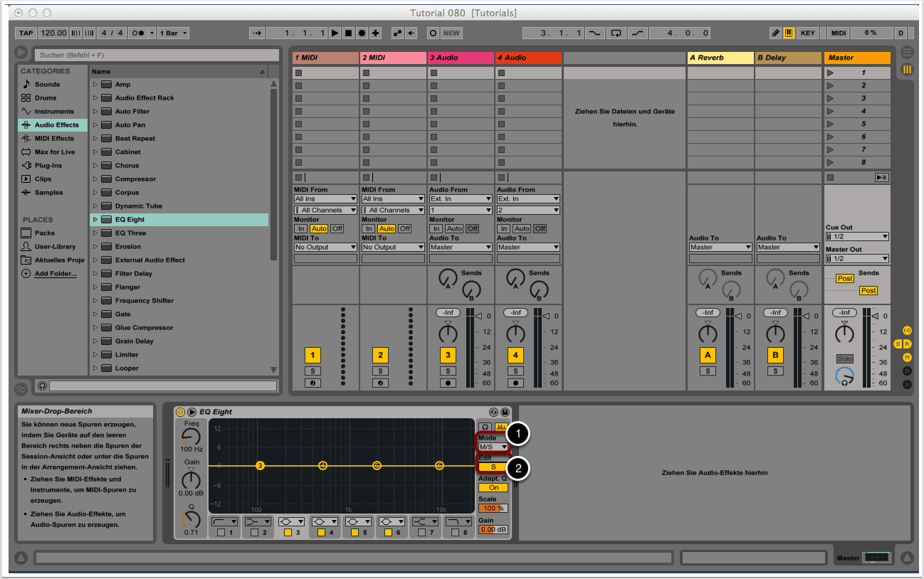The image size is (924, 579).
Task: Toggle the Draw Mode pencil icon
Action: pos(776,33)
